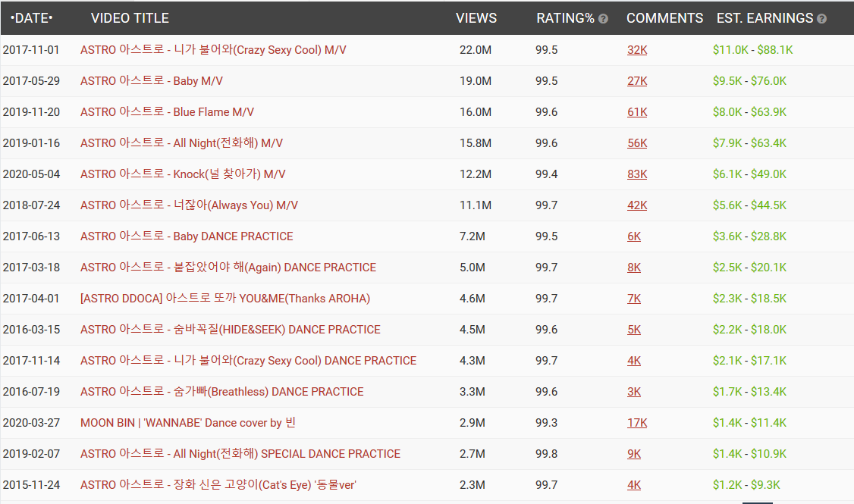Open Always You M/V video link
Image resolution: width=854 pixels, height=504 pixels.
pos(189,205)
